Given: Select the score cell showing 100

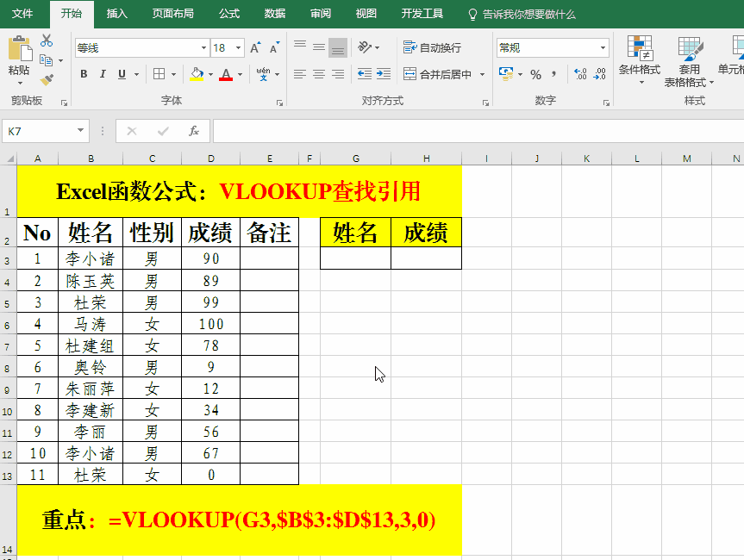Looking at the screenshot, I should (210, 324).
